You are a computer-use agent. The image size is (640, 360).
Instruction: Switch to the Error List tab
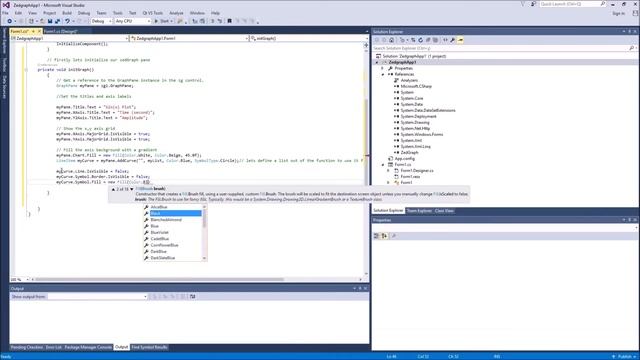coord(53,347)
